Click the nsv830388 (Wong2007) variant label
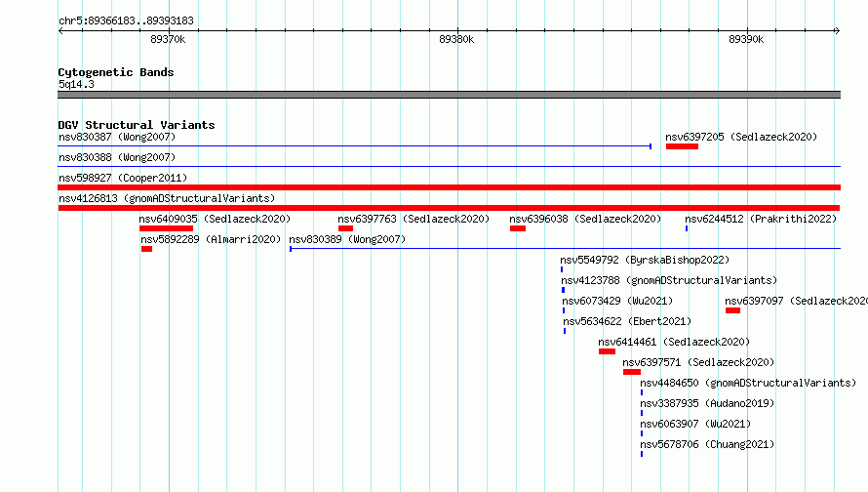868x492 pixels. tap(117, 157)
